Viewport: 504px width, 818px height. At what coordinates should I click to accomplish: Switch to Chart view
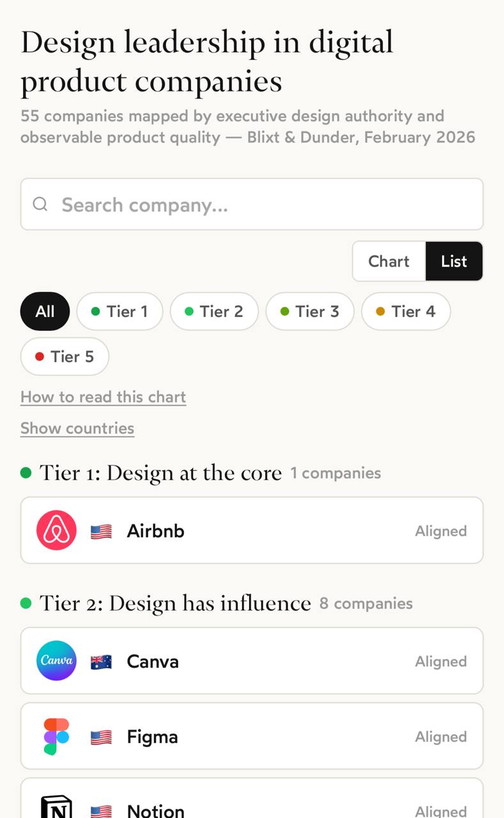[388, 261]
